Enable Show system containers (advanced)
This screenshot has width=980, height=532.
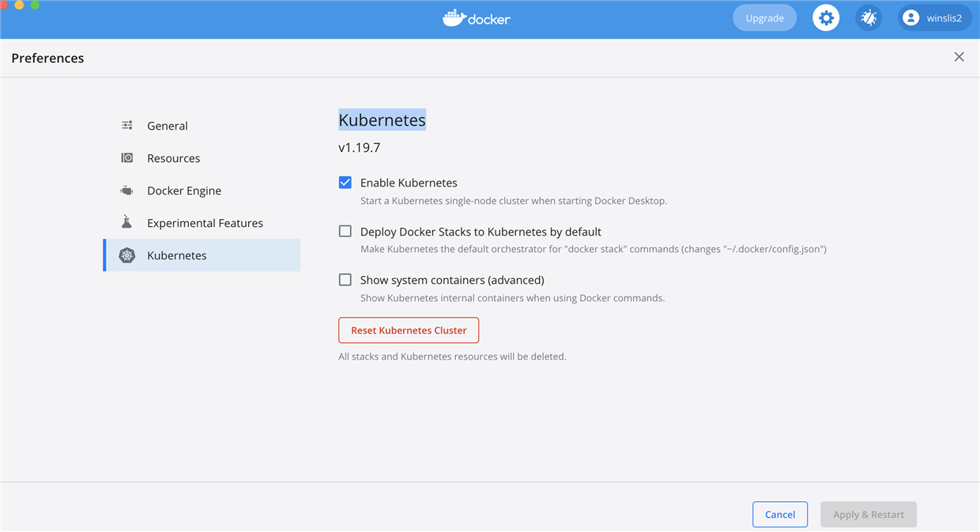[345, 280]
